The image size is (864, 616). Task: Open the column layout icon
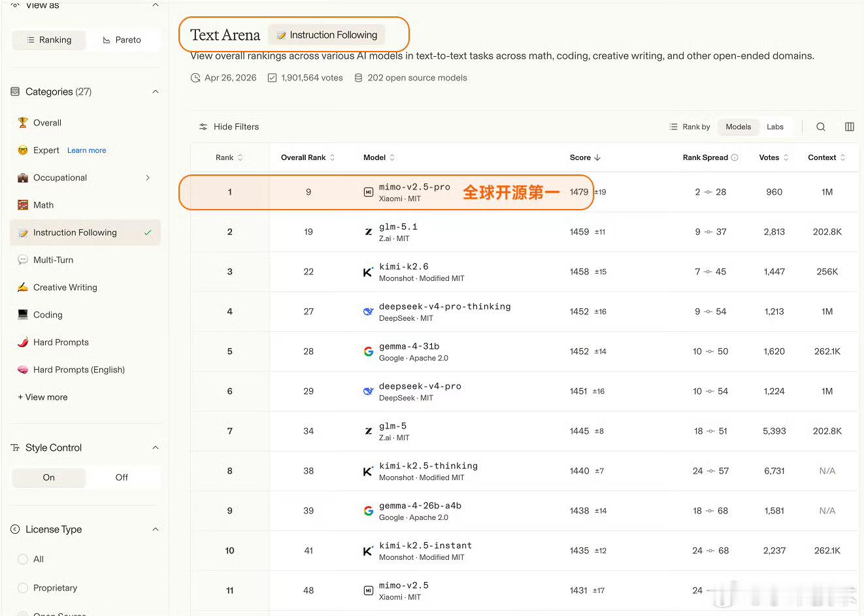click(850, 127)
